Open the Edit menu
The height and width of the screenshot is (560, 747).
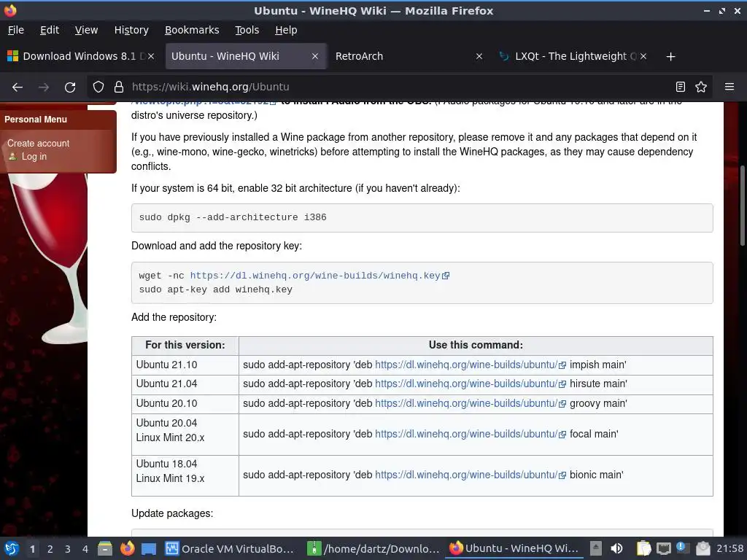(50, 30)
